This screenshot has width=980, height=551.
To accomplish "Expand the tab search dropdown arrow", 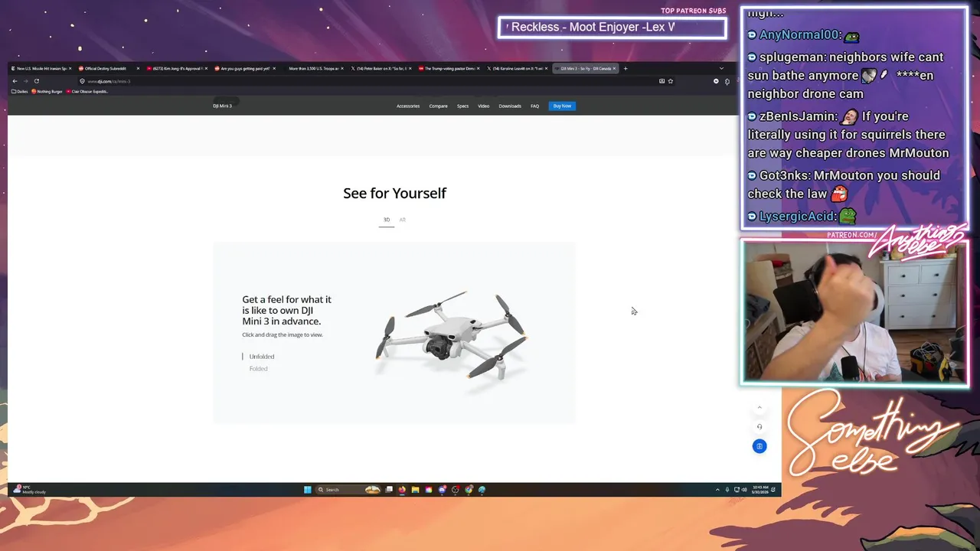I will [721, 68].
